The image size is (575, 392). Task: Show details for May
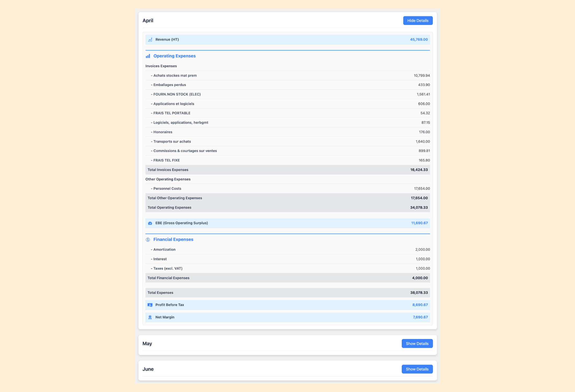click(x=417, y=344)
